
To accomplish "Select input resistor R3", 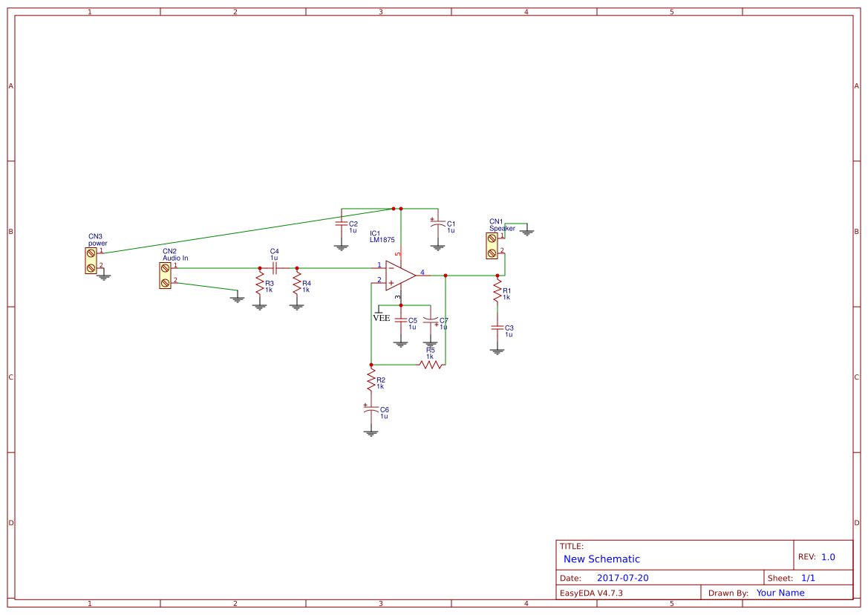I will coord(258,284).
